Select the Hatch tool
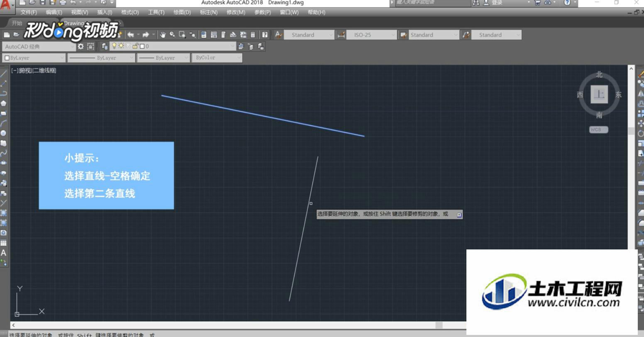This screenshot has height=337, width=644. point(3,213)
